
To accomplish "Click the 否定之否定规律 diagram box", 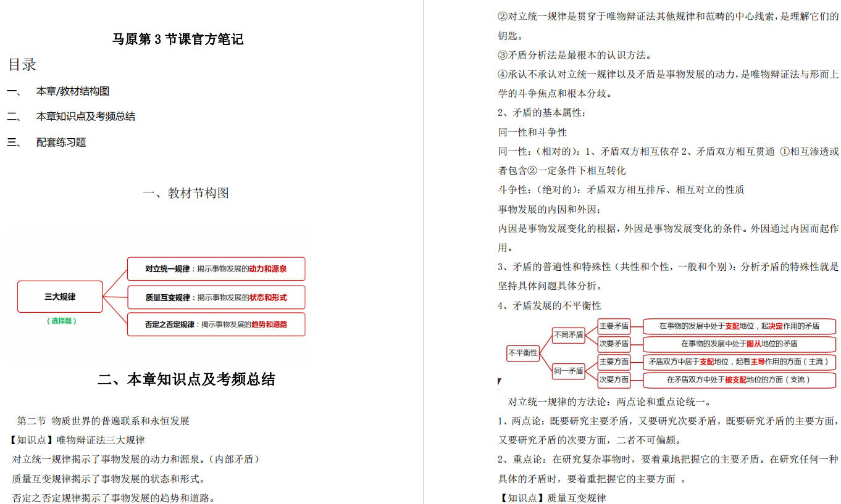I will tap(216, 324).
